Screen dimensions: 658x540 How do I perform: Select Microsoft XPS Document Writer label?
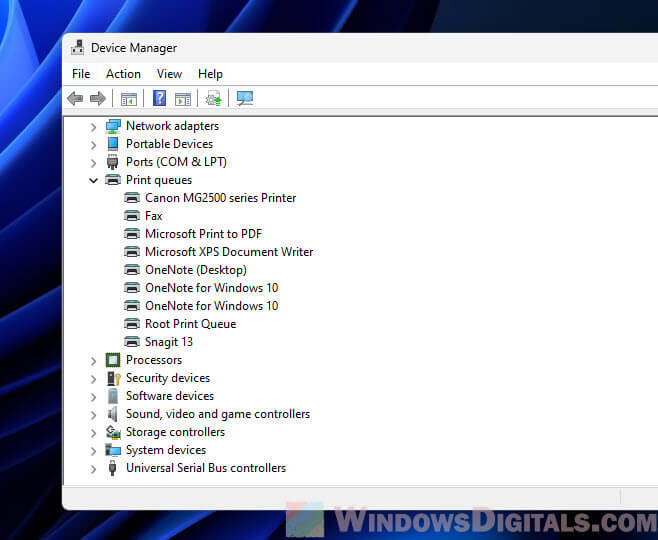click(229, 252)
